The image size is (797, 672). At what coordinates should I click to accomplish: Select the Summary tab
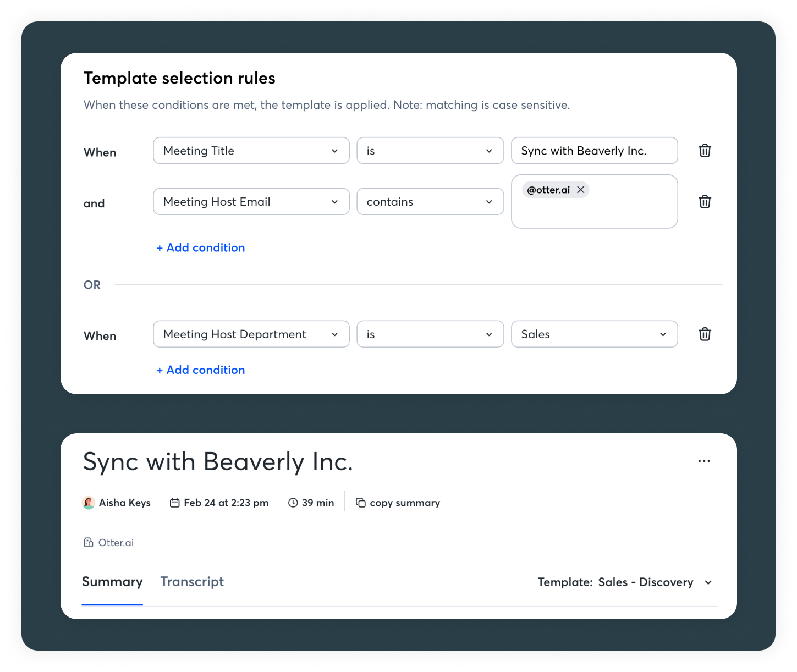[112, 582]
